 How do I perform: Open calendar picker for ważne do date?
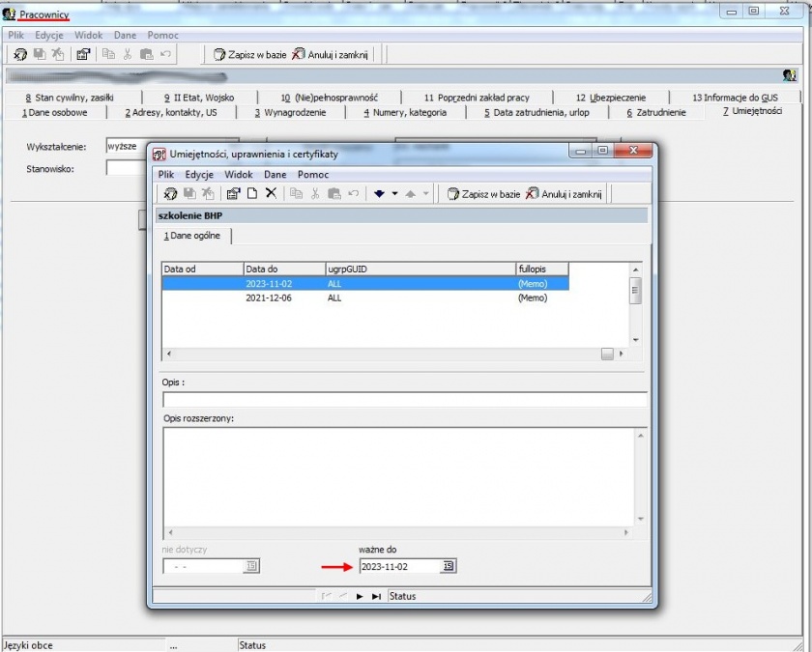pos(449,566)
